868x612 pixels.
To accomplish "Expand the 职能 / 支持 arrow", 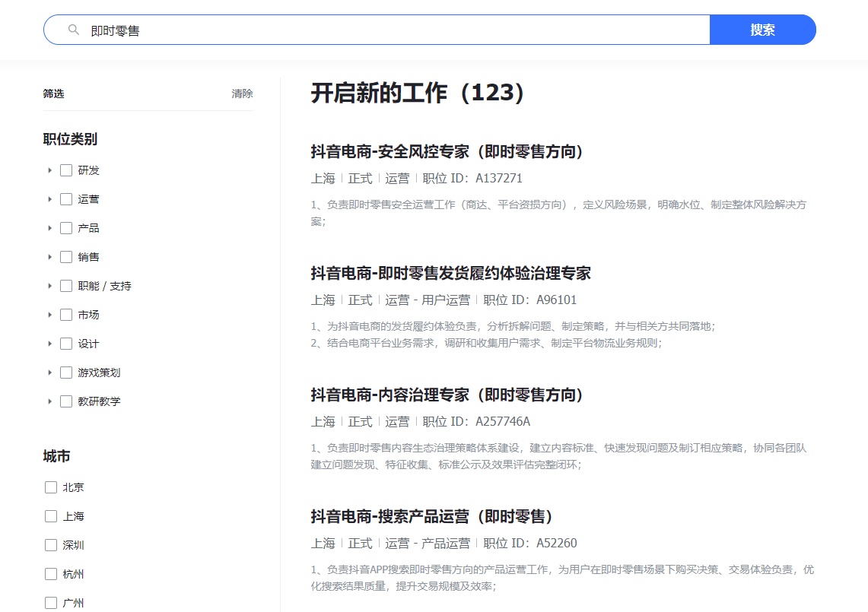I will 49,286.
